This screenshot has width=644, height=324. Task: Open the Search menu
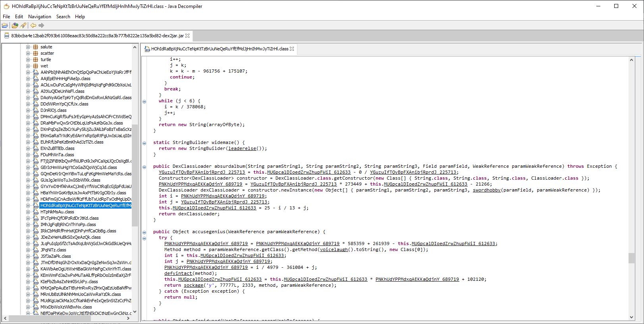pyautogui.click(x=63, y=17)
